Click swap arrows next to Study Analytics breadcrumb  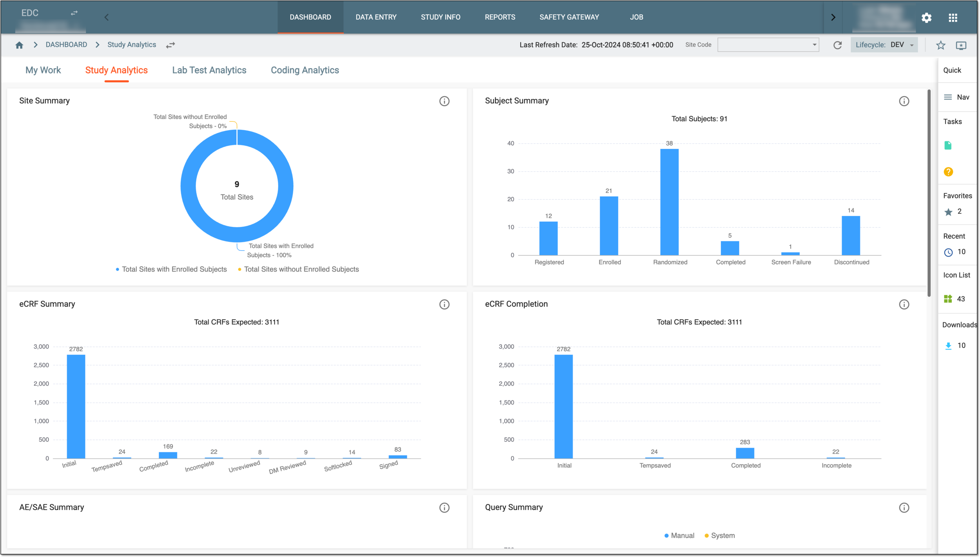[x=170, y=45]
